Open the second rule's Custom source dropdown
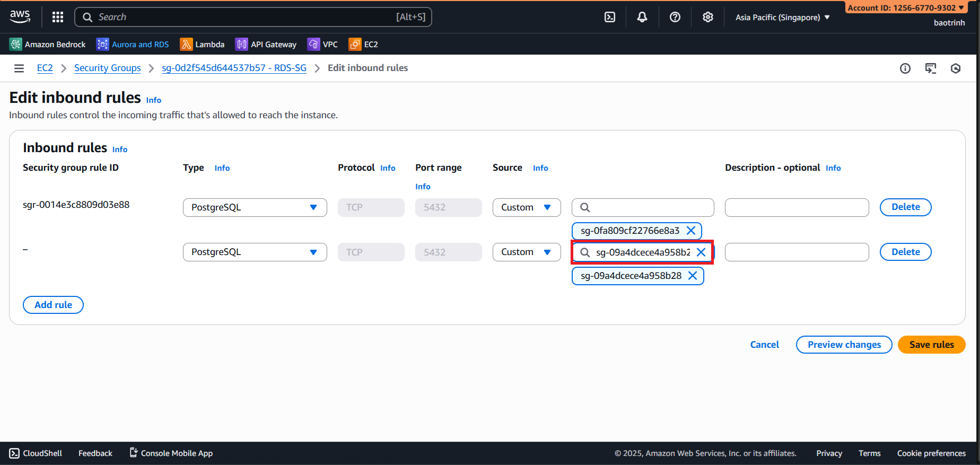The width and height of the screenshot is (980, 465). pyautogui.click(x=526, y=252)
